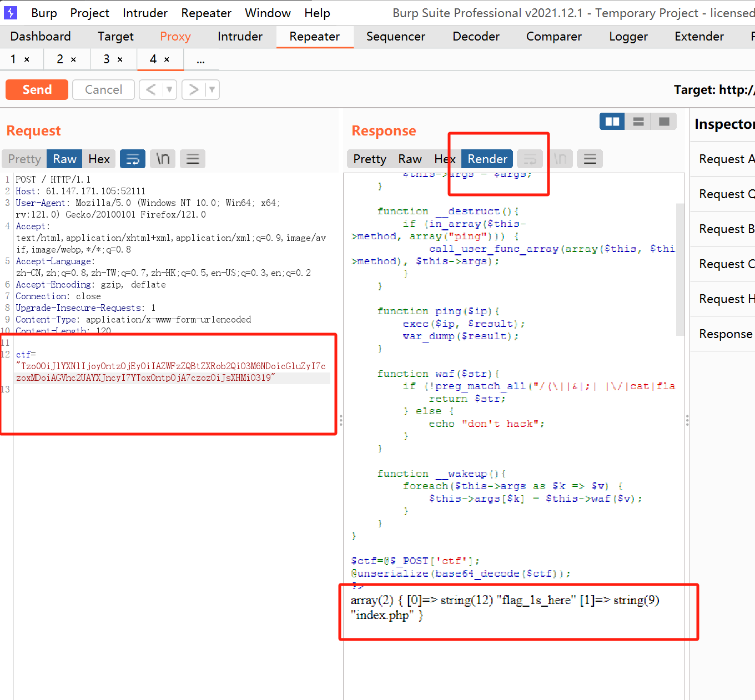
Task: Toggle non-printable characters in request editor
Action: [163, 159]
